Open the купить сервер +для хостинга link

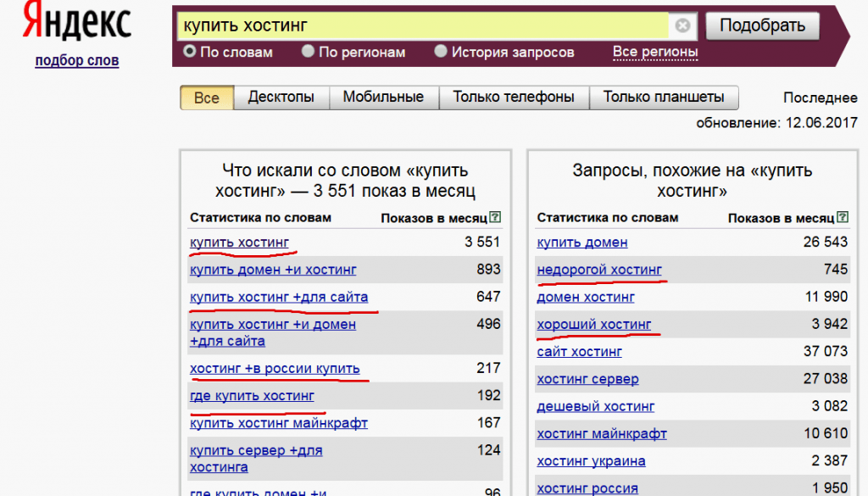coord(256,459)
